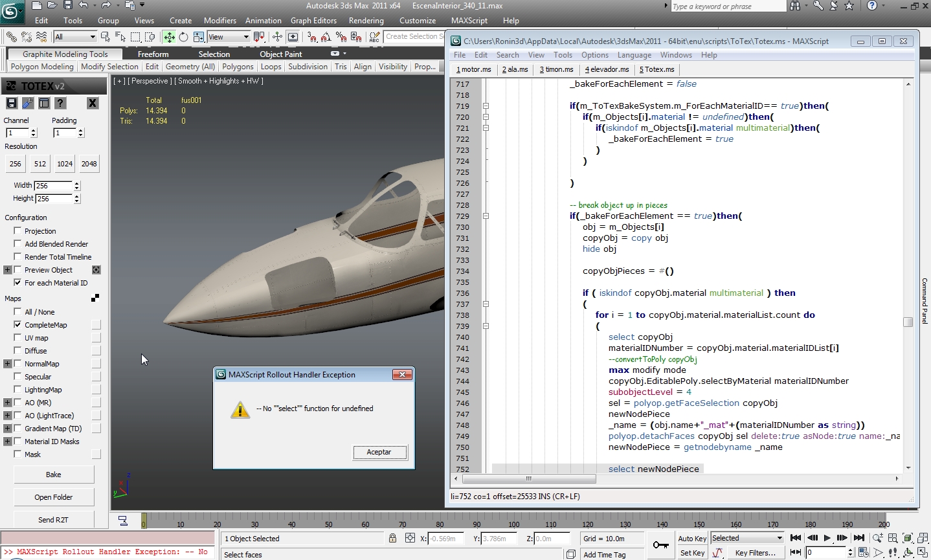Open TOTEX help via the question mark icon
The width and height of the screenshot is (931, 560).
point(60,102)
